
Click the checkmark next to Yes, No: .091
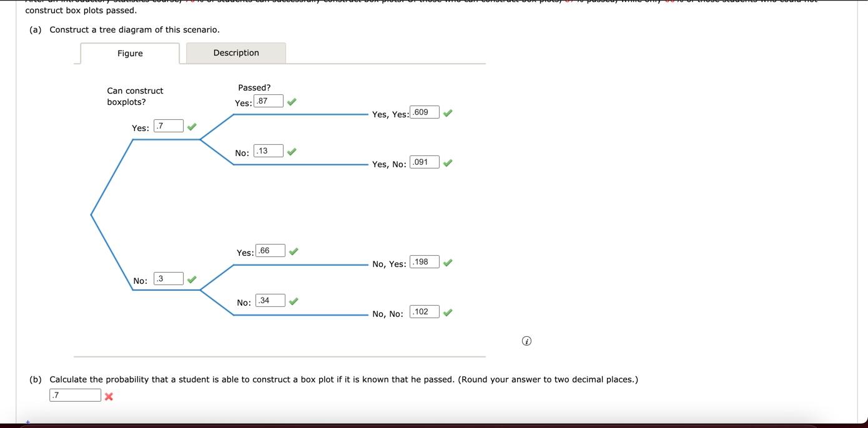pos(447,162)
